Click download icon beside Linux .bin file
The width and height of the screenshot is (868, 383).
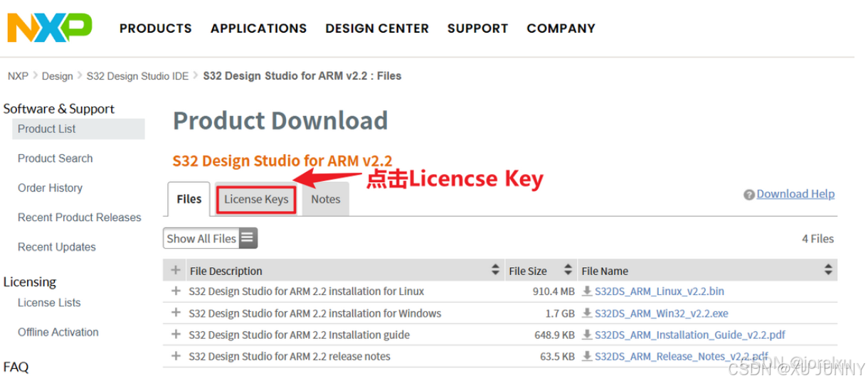tap(587, 291)
